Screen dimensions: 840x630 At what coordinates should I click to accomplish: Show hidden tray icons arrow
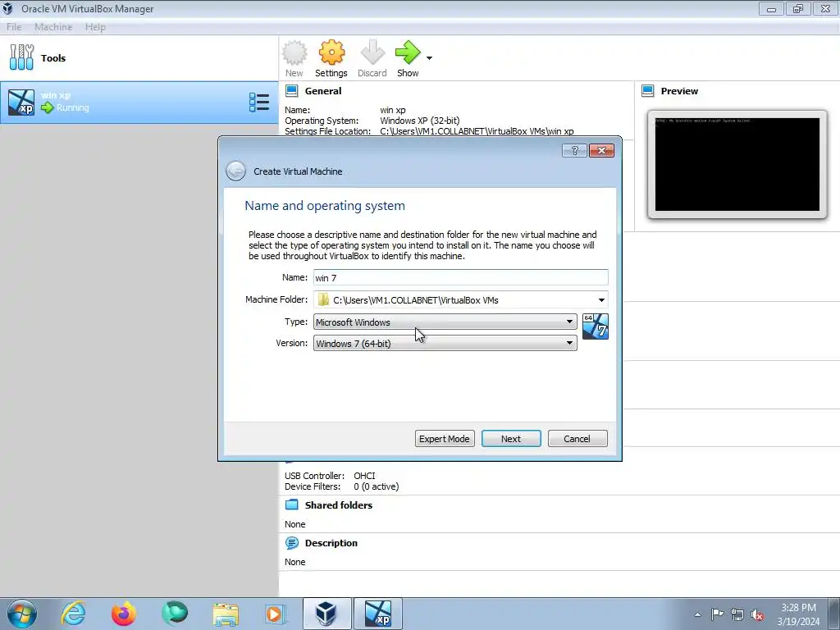(x=697, y=614)
